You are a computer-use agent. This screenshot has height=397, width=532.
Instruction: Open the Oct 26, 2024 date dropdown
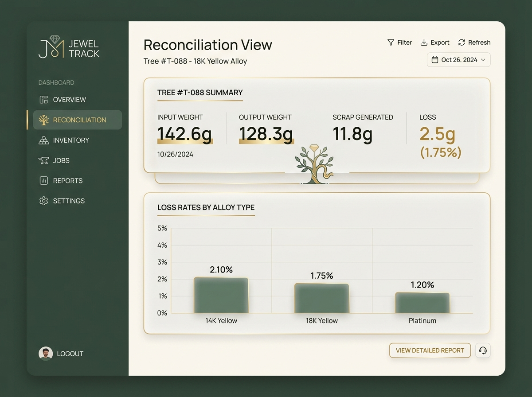pyautogui.click(x=459, y=60)
